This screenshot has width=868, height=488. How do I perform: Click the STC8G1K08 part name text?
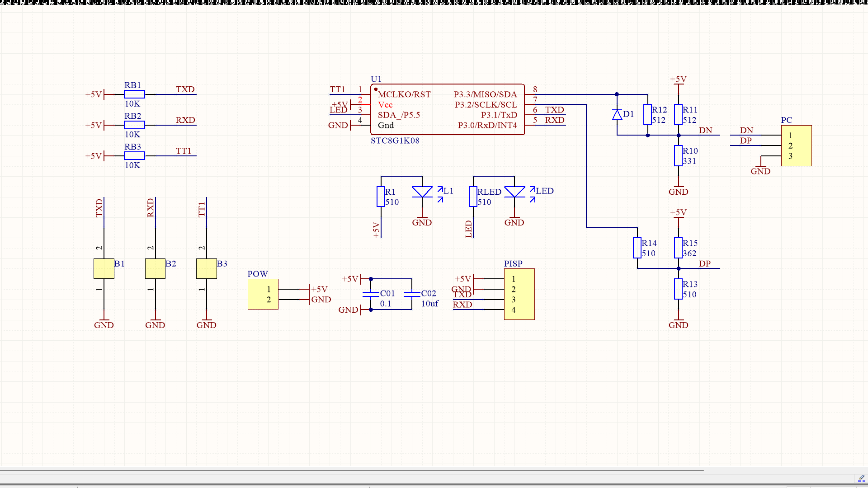click(395, 141)
